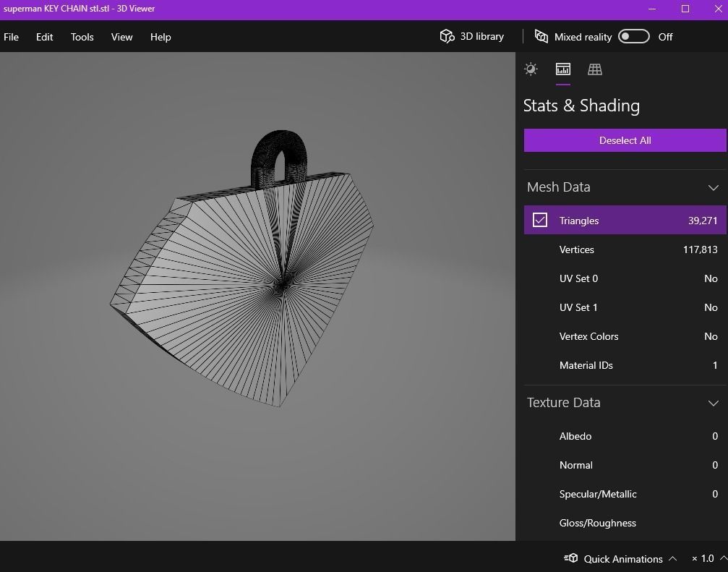Click the × 1.0 speed value
The image size is (728, 572).
pyautogui.click(x=703, y=558)
